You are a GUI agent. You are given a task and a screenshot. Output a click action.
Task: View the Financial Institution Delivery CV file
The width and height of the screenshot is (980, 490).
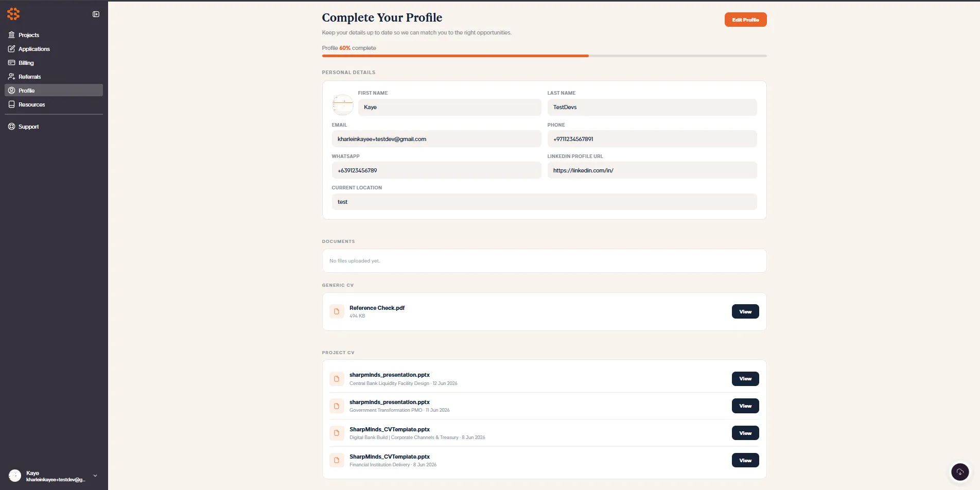tap(745, 460)
